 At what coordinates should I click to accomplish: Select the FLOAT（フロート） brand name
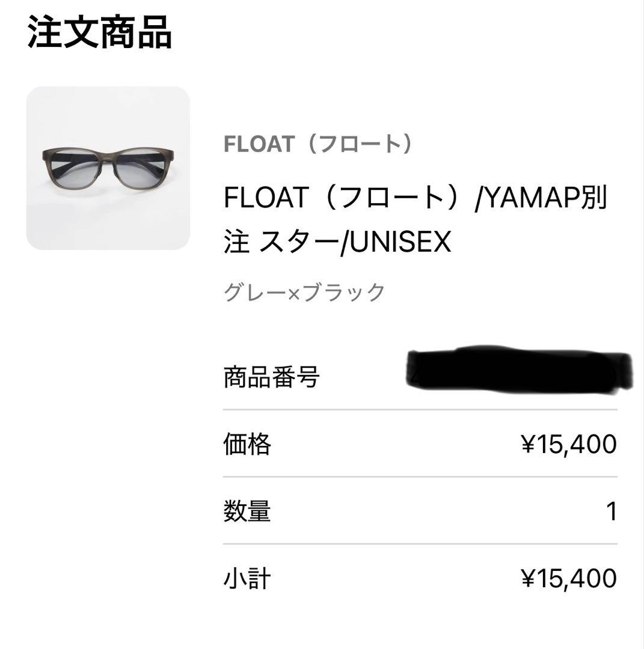coord(319,144)
